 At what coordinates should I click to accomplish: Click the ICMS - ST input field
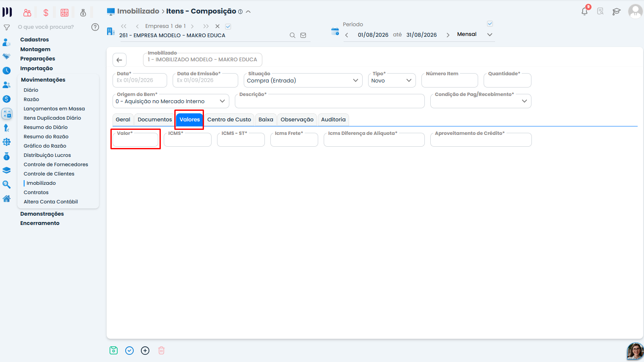click(x=241, y=140)
